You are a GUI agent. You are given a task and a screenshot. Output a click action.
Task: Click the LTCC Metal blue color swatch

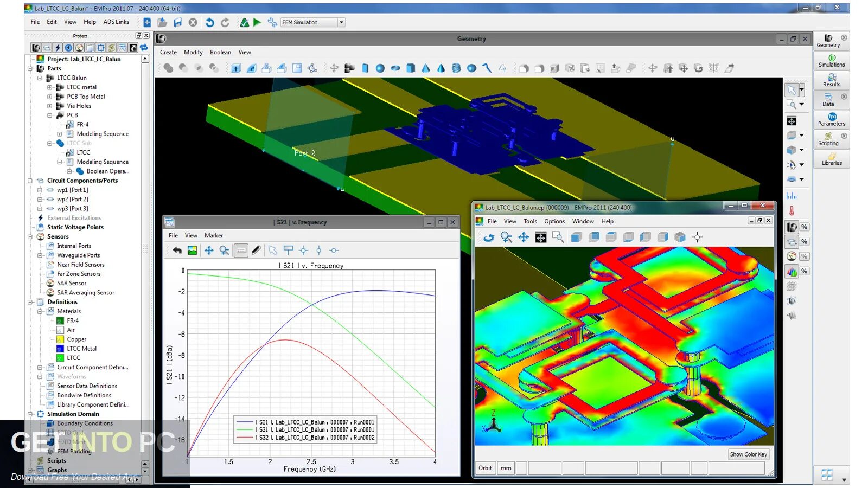(x=60, y=349)
